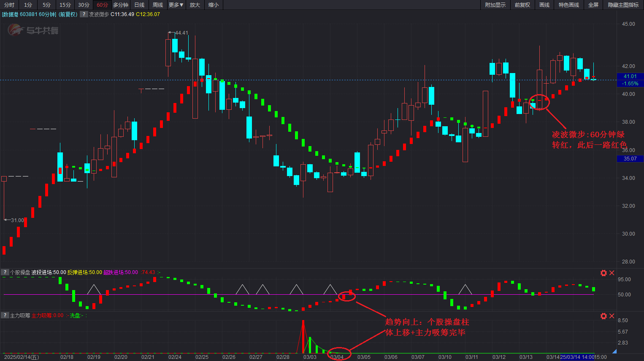Open help for 个股操盘 indicator
The width and height of the screenshot is (644, 361).
[5, 273]
